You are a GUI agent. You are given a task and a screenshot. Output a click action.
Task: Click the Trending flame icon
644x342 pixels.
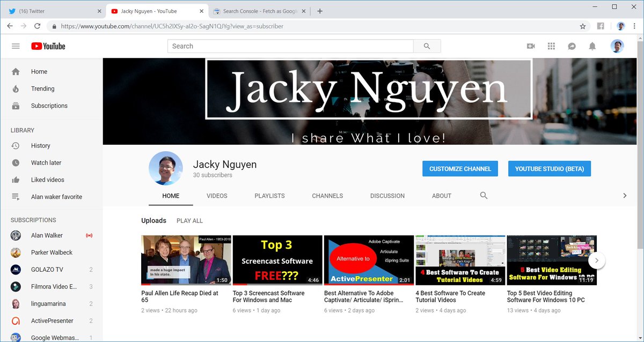pyautogui.click(x=16, y=88)
